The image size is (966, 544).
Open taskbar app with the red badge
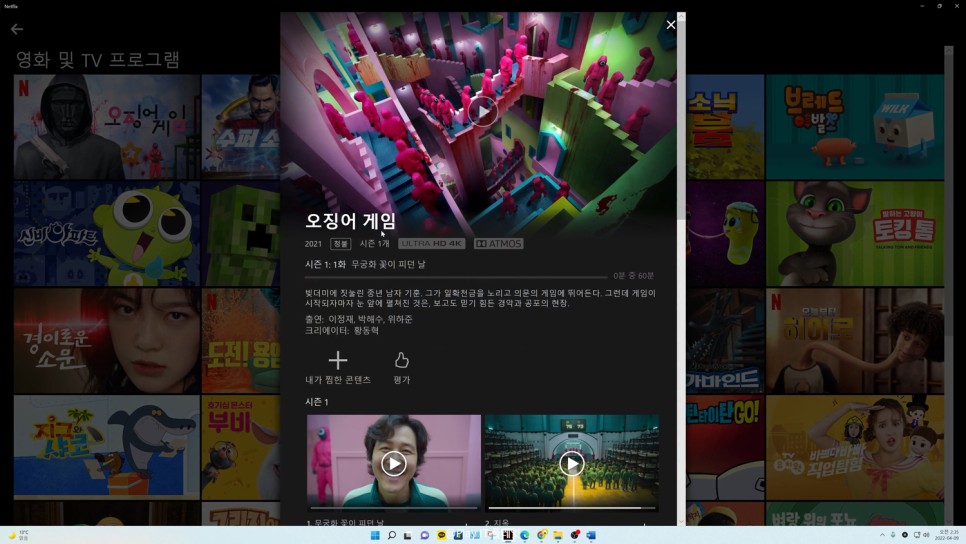click(574, 535)
